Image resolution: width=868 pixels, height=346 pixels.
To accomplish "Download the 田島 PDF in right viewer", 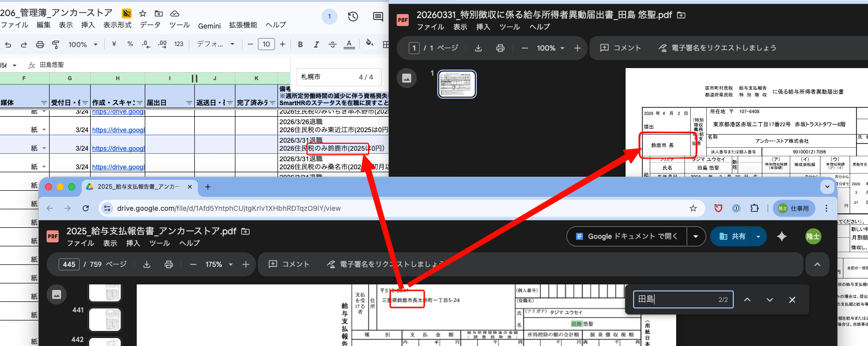I will pos(478,48).
